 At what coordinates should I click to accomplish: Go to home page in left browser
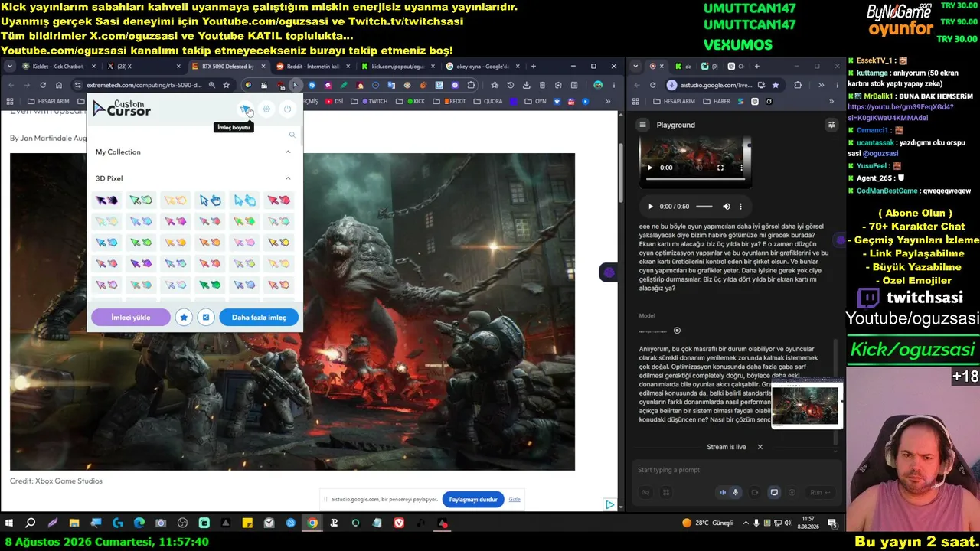coord(59,85)
